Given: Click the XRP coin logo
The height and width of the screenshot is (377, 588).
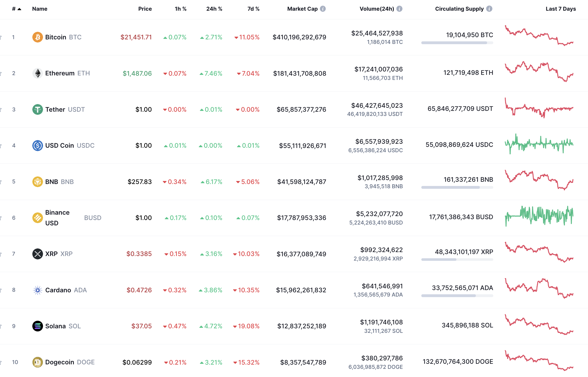Looking at the screenshot, I should (x=37, y=254).
